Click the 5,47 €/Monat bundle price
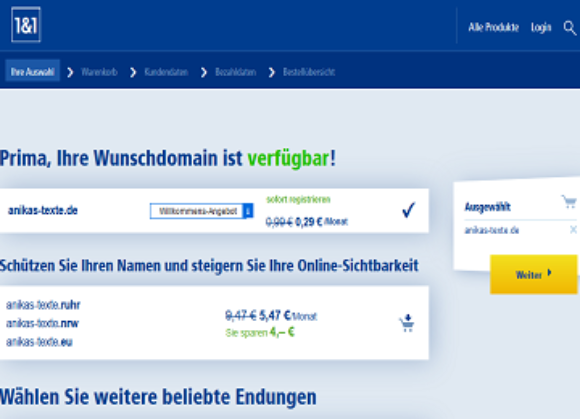The width and height of the screenshot is (580, 419). coord(288,315)
